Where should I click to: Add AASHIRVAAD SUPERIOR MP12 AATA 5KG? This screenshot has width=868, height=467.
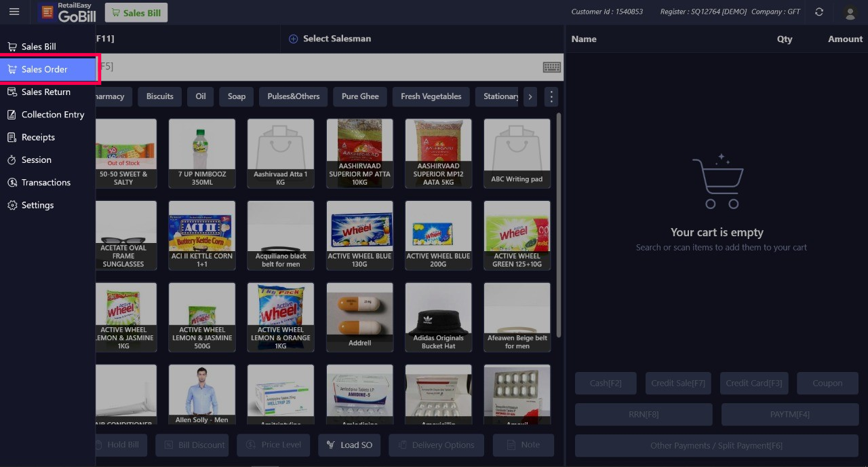438,153
